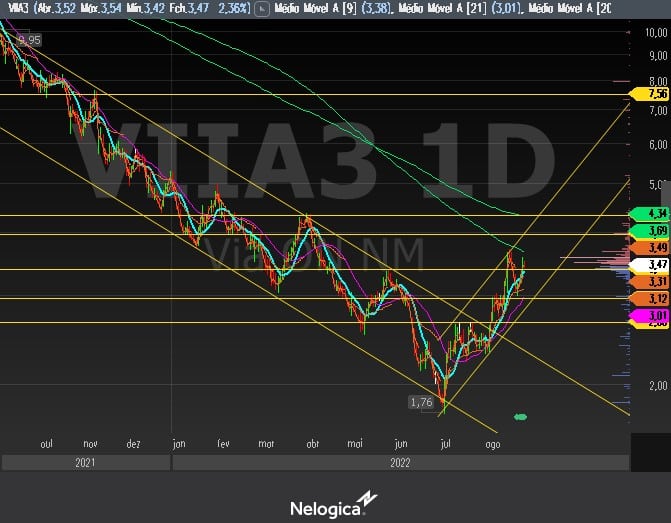Click the 9,95 high price label

[27, 40]
